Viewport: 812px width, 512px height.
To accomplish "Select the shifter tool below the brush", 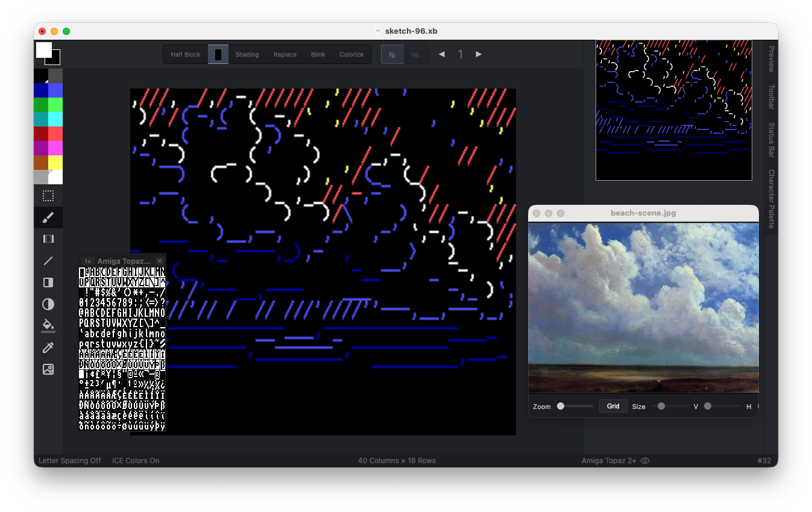I will coord(48,239).
